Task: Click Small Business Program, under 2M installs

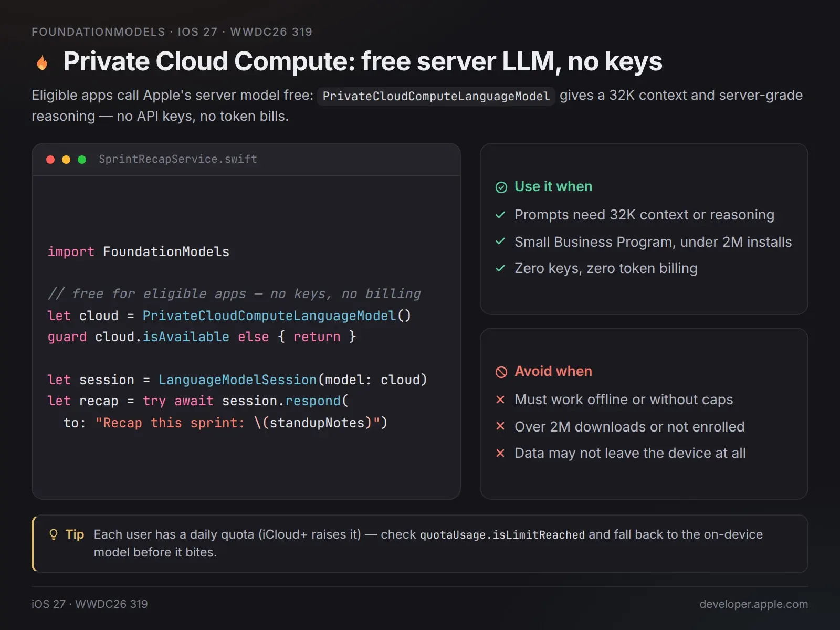Action: (653, 242)
